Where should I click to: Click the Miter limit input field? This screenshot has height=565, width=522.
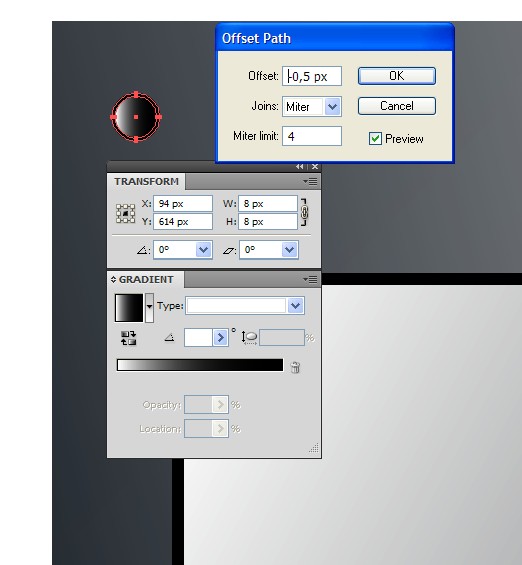(312, 136)
